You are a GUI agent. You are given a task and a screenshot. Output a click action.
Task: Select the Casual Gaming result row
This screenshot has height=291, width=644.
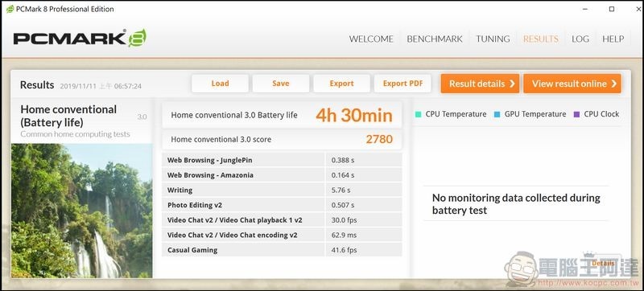[282, 250]
